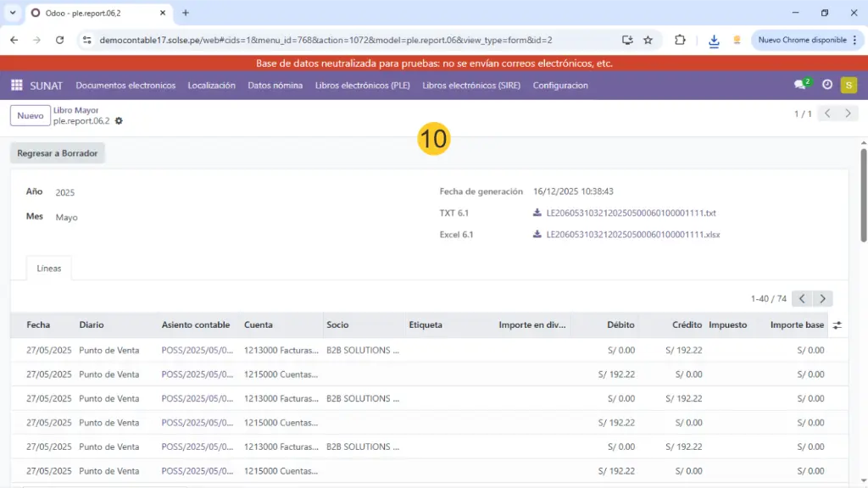
Task: Open the Odoo apps grid menu
Action: click(x=16, y=85)
